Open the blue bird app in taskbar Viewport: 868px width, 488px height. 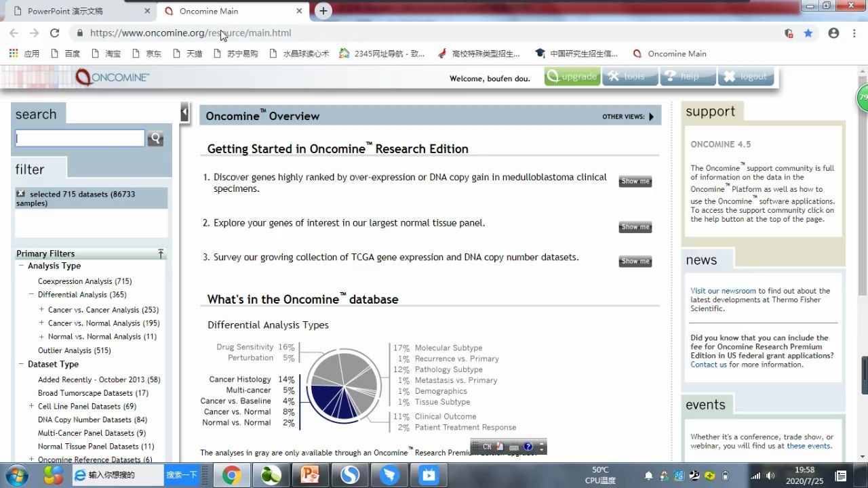[x=389, y=475]
